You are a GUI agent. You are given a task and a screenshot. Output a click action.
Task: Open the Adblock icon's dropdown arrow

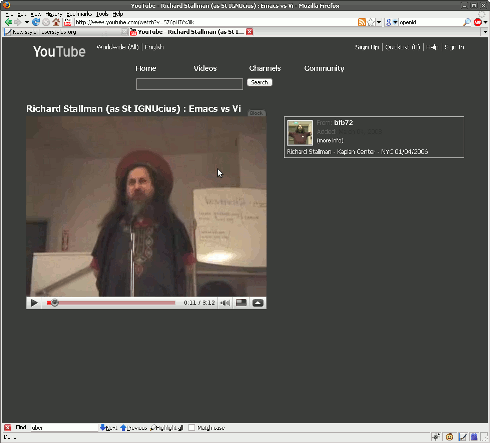tap(485, 22)
